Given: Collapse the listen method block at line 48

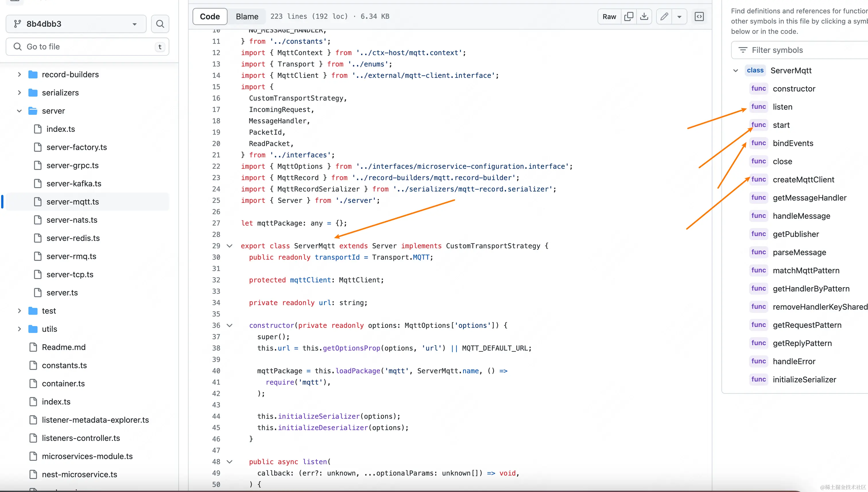Looking at the screenshot, I should (229, 462).
